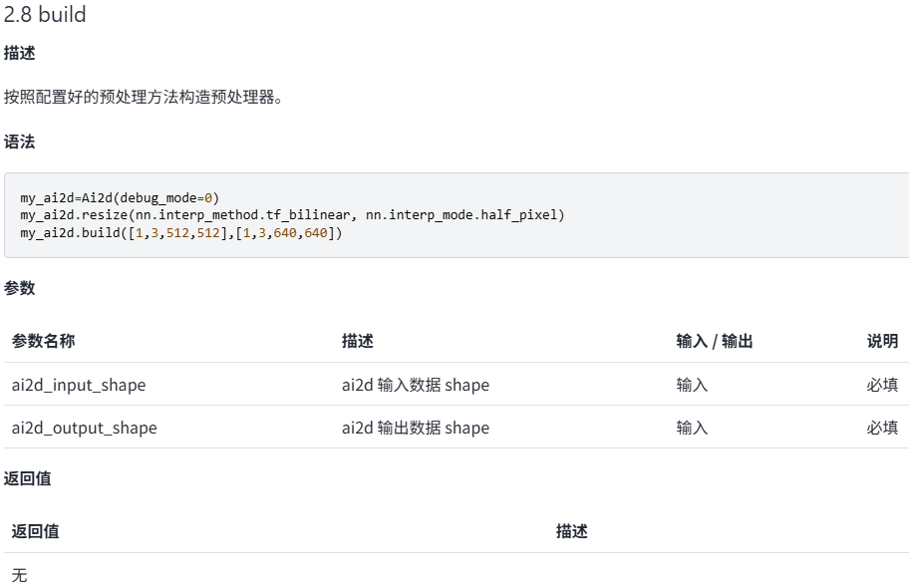Click the my_ai2d.resize code line

click(292, 215)
